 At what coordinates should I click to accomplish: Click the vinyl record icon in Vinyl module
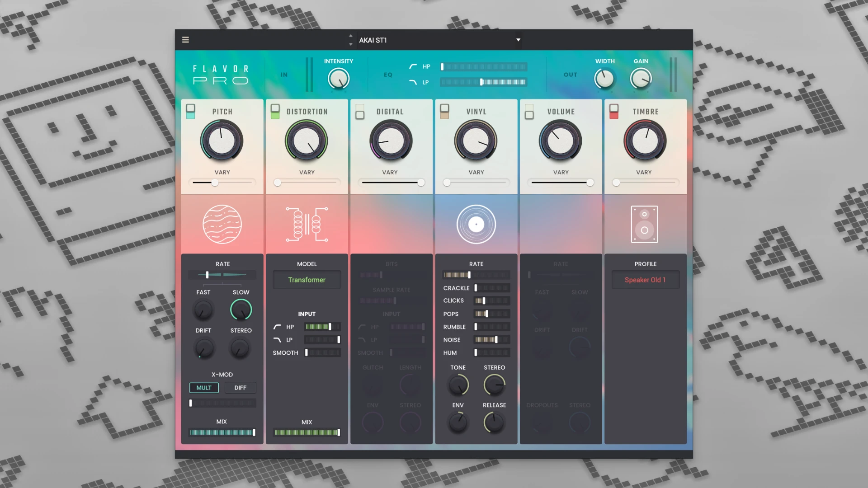coord(476,224)
